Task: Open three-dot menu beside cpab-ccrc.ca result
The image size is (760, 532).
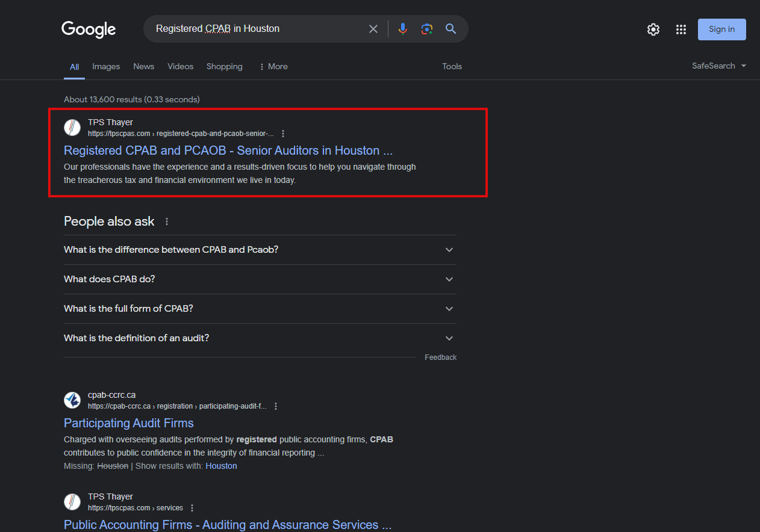Action: 276,406
